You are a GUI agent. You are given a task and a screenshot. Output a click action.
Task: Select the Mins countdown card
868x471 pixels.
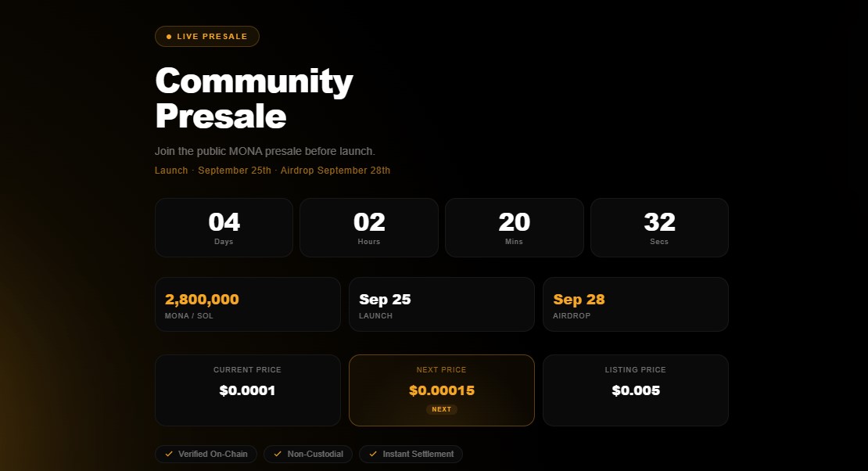[515, 228]
